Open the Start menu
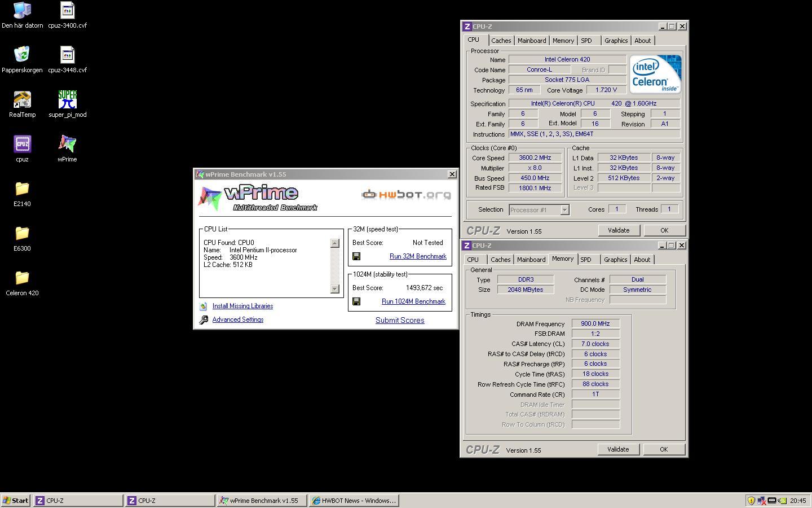 pos(16,501)
